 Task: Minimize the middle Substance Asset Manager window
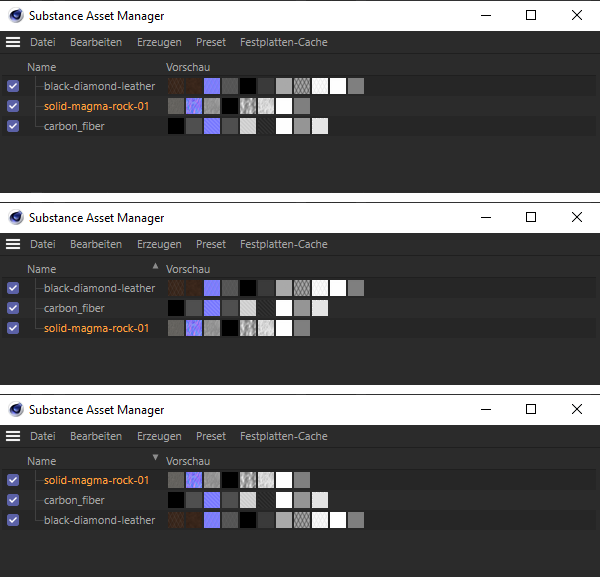(x=486, y=217)
